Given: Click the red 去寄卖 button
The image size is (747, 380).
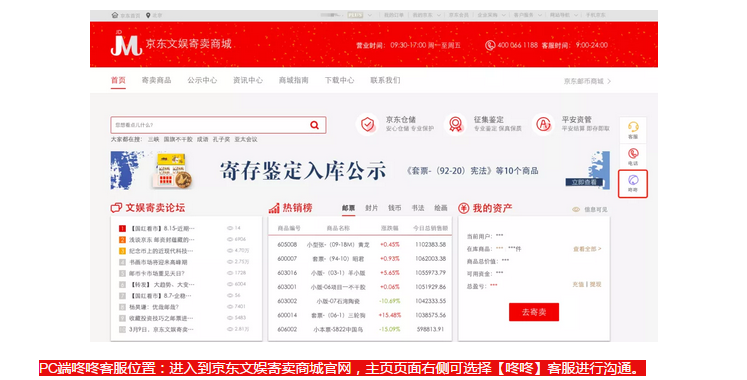Looking at the screenshot, I should [x=534, y=312].
